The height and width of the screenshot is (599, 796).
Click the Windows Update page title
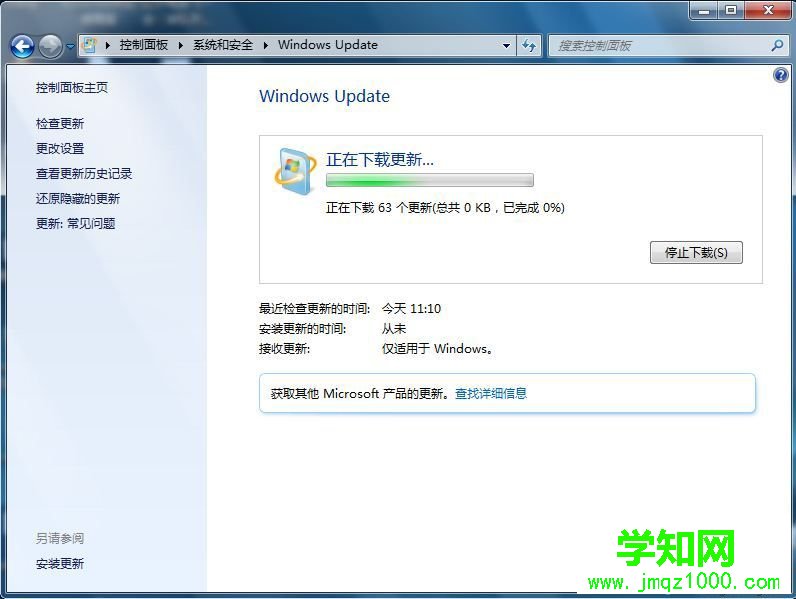click(324, 96)
